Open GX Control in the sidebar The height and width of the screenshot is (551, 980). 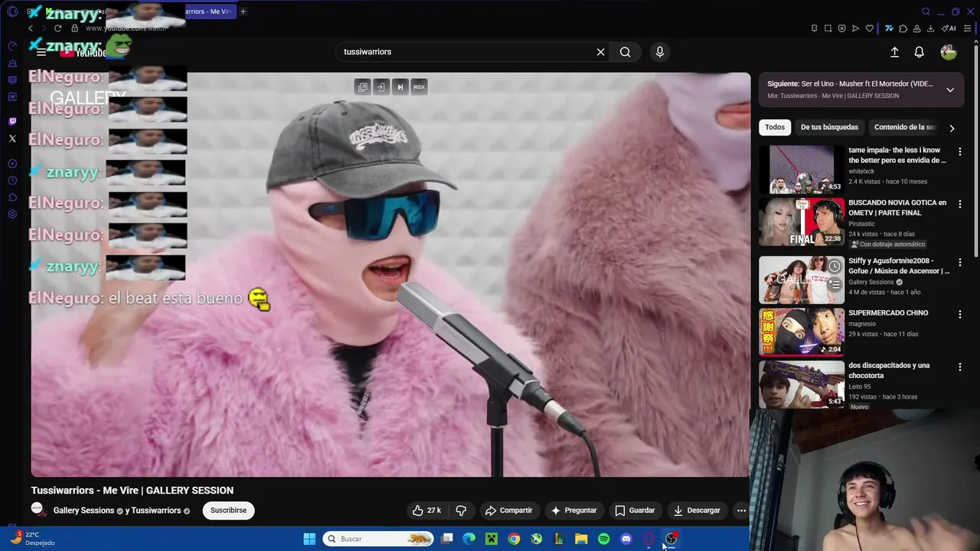coord(12,46)
